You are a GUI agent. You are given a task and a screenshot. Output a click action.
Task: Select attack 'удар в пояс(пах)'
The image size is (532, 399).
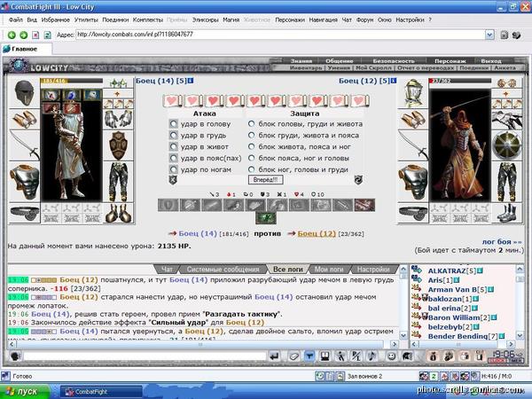point(174,158)
